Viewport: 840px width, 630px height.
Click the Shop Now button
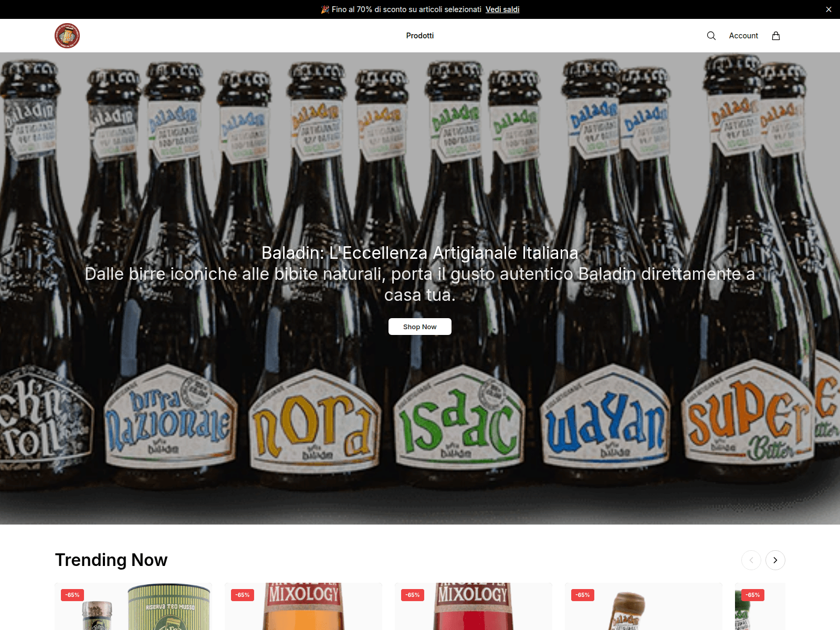coord(420,327)
